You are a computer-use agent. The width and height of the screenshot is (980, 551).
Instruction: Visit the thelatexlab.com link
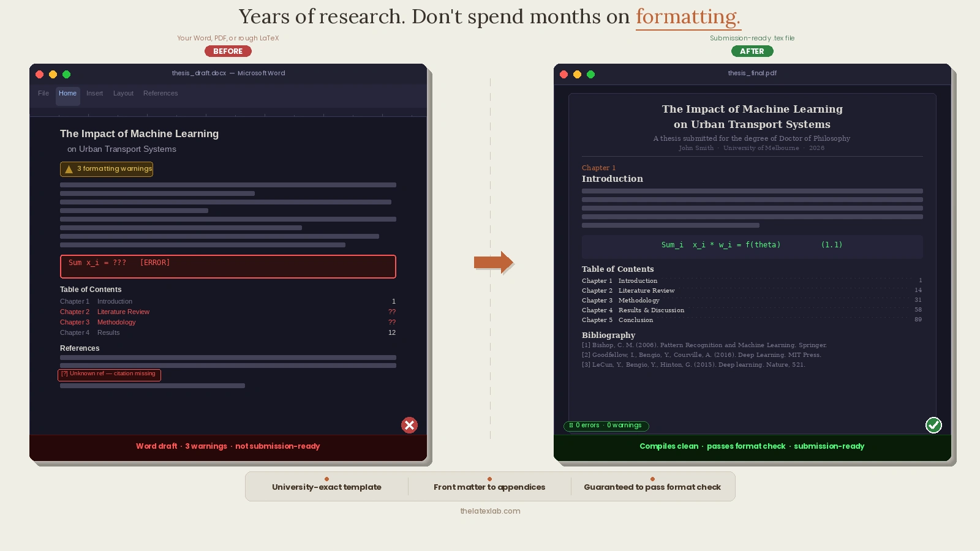pos(489,511)
